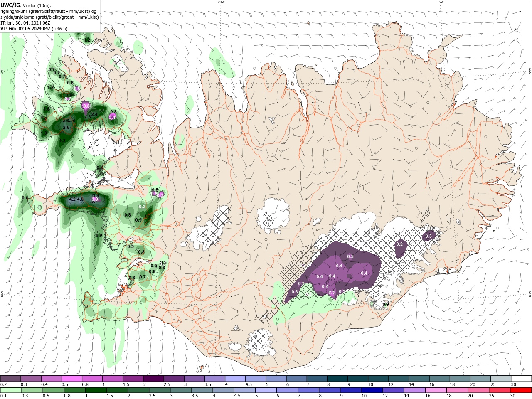Click the 'UWC/IG: Vindur (10m),' title line
This screenshot has height=399, width=532.
[25, 5]
